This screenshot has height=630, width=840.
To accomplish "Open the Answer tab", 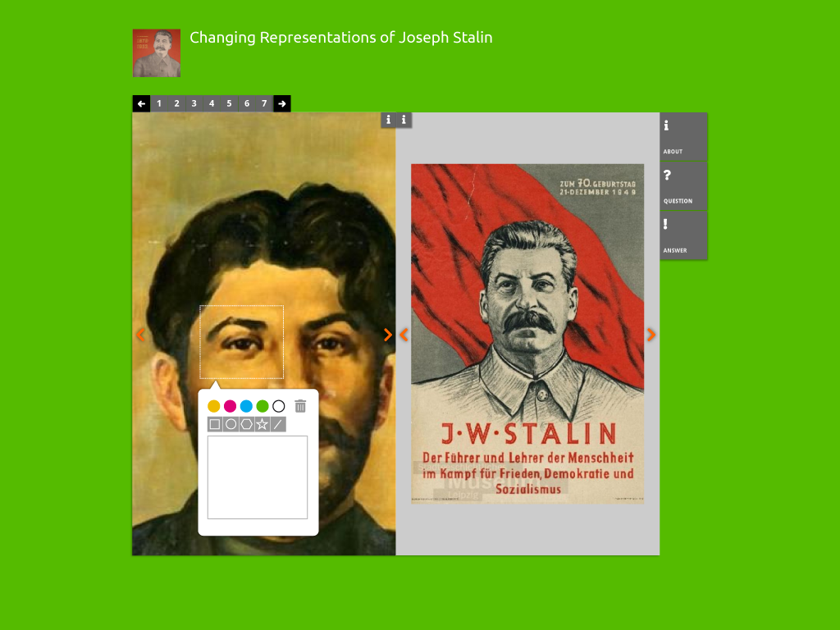I will [683, 235].
